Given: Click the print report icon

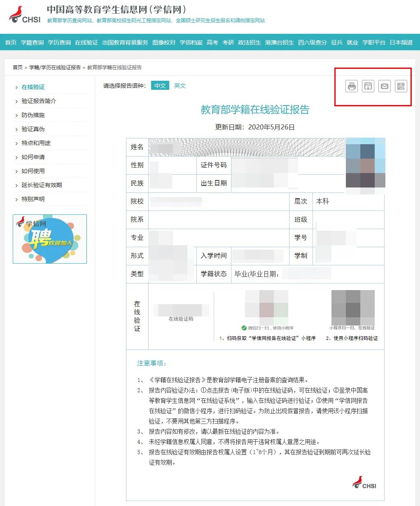Looking at the screenshot, I should (351, 86).
